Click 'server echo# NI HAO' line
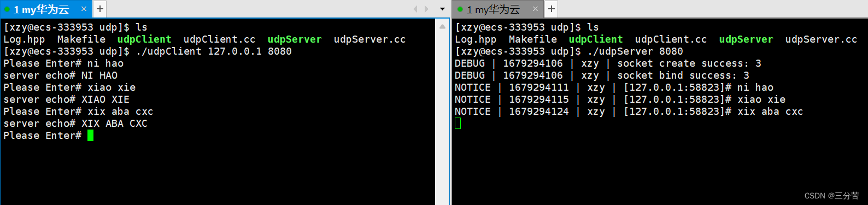 pyautogui.click(x=61, y=75)
